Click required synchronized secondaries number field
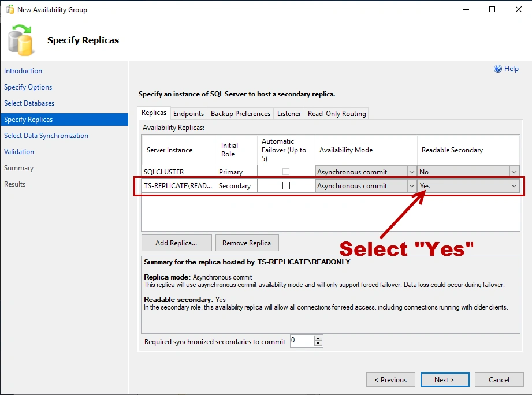The width and height of the screenshot is (532, 395). coord(301,341)
